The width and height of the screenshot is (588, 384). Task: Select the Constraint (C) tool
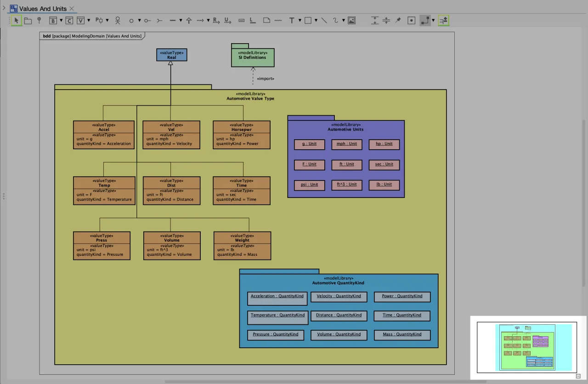69,21
